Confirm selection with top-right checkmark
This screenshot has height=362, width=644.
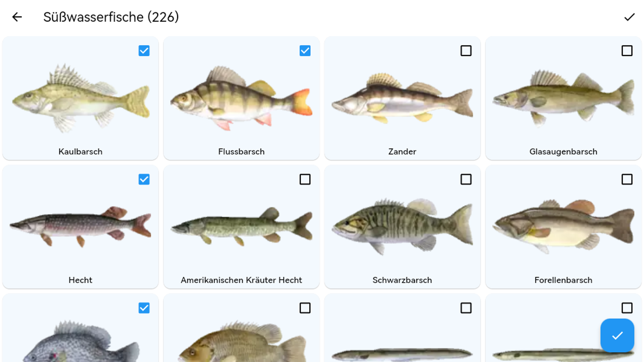pyautogui.click(x=630, y=17)
